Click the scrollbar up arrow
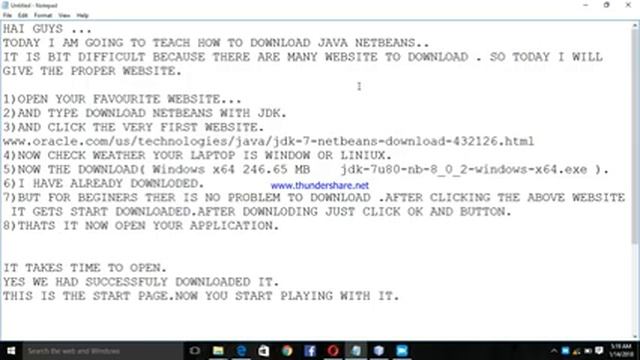The height and width of the screenshot is (360, 640). point(635,25)
